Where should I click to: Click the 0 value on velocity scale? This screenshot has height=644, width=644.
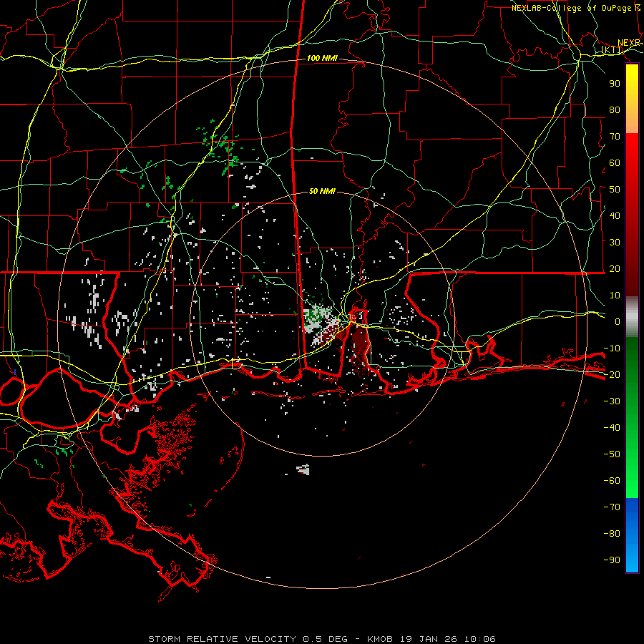click(618, 321)
